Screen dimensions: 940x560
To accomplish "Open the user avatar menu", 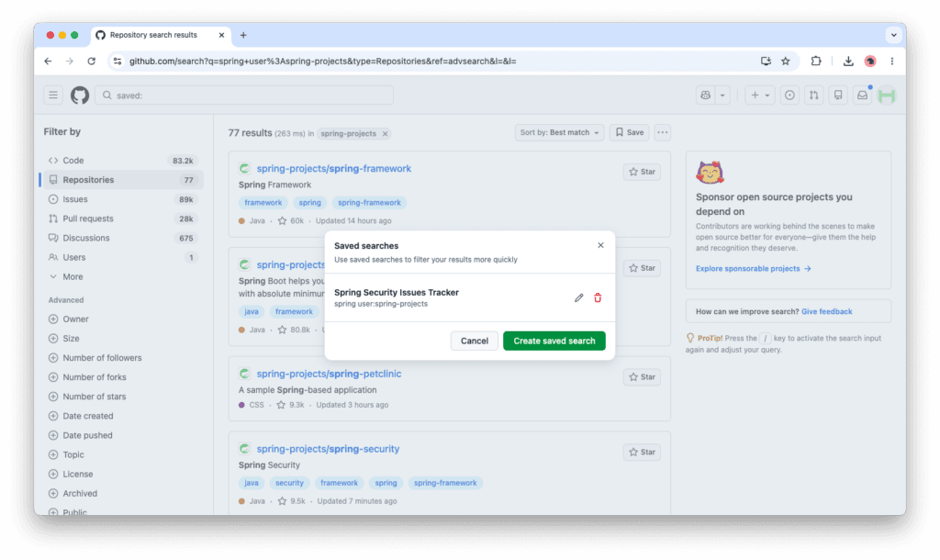I will pyautogui.click(x=887, y=95).
